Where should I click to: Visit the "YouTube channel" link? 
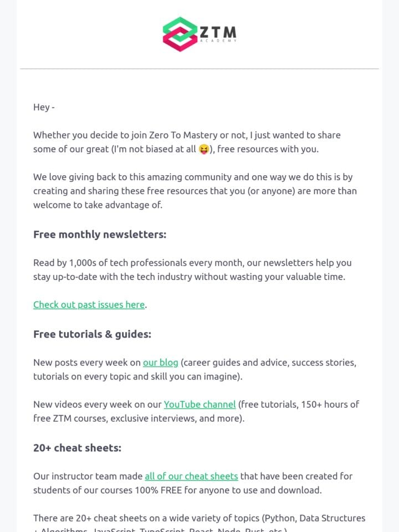point(199,405)
